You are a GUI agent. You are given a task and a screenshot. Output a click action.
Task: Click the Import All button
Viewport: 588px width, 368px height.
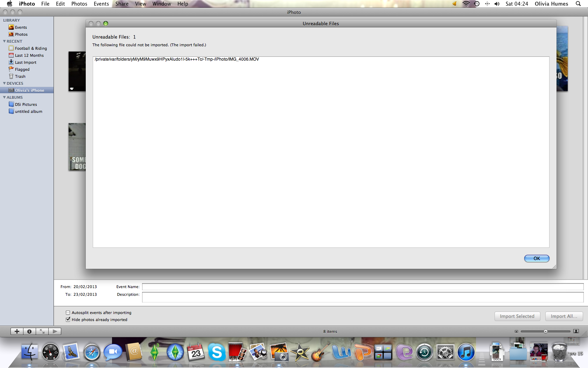[x=564, y=316]
